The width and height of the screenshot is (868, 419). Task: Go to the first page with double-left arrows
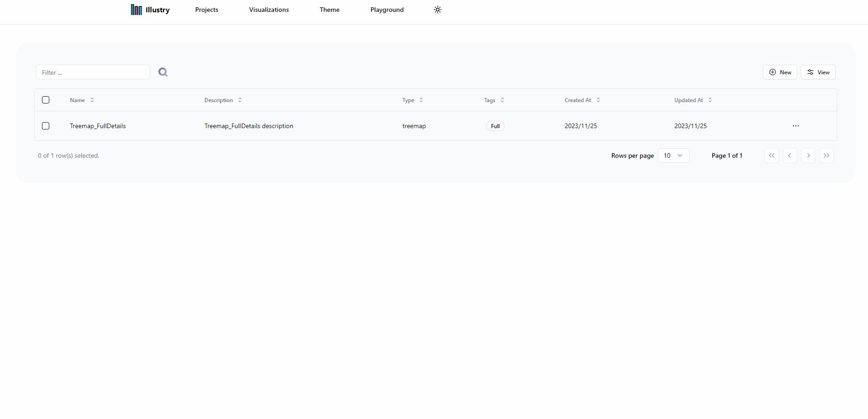771,155
